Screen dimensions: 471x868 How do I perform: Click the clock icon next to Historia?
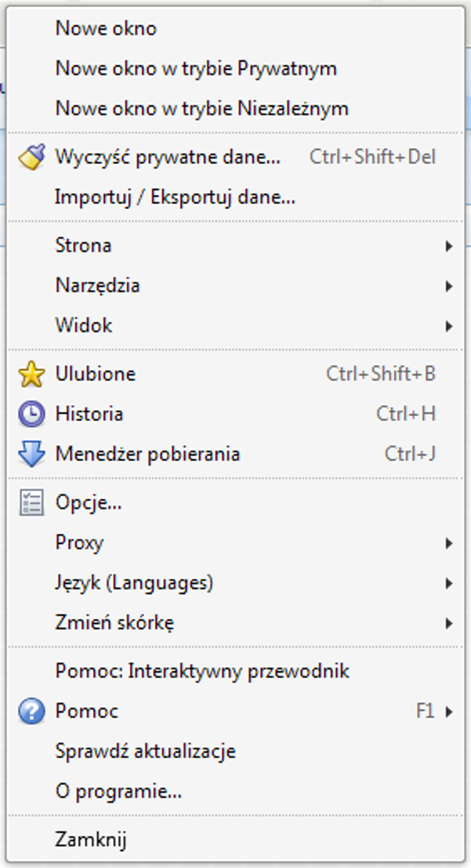coord(31,414)
